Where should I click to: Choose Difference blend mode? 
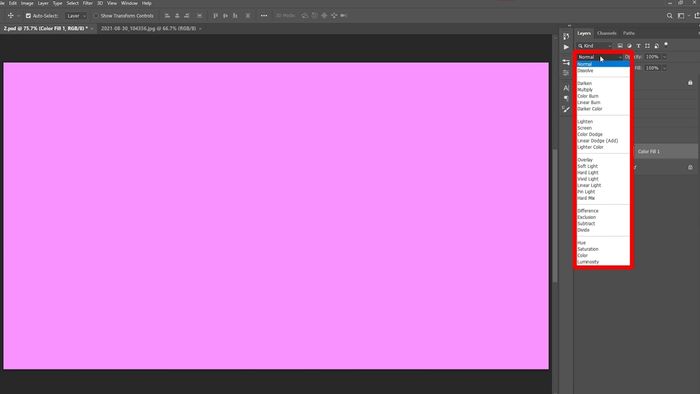point(603,211)
